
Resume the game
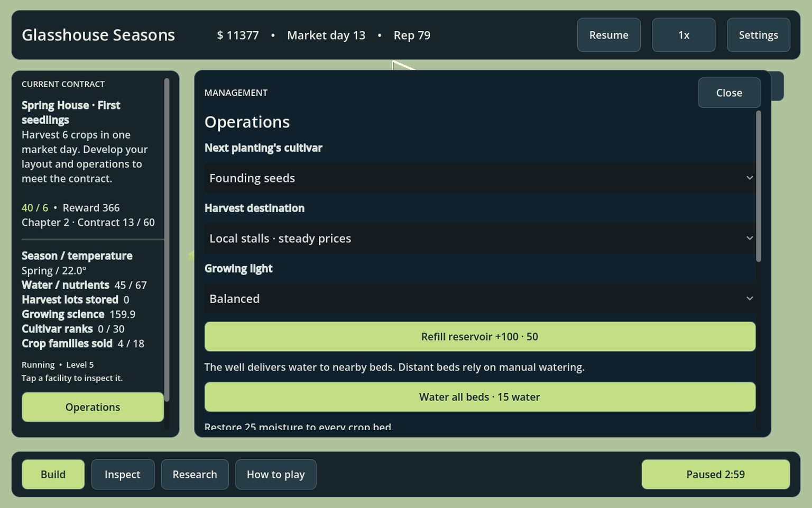tap(608, 35)
